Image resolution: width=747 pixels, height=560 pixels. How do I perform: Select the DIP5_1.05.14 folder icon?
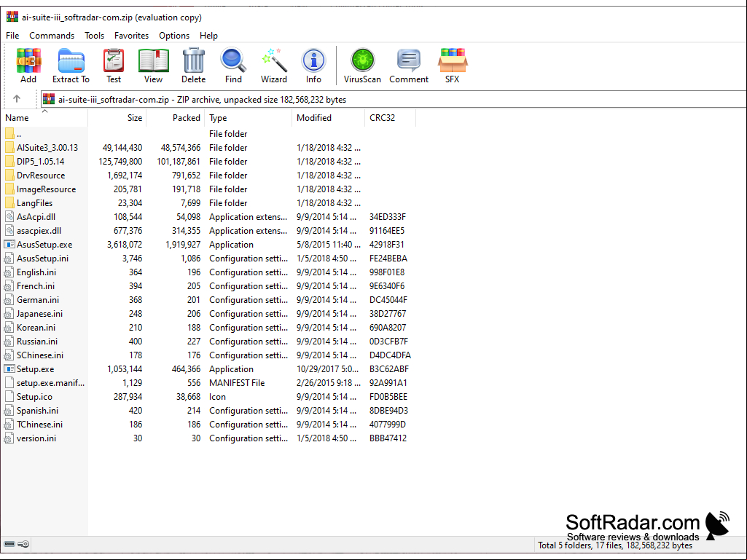(x=9, y=162)
